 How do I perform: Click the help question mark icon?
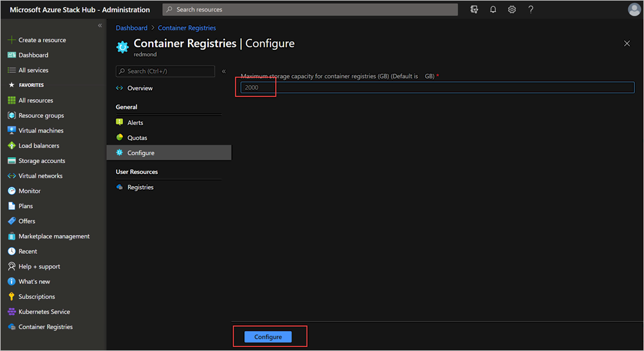[x=531, y=10]
